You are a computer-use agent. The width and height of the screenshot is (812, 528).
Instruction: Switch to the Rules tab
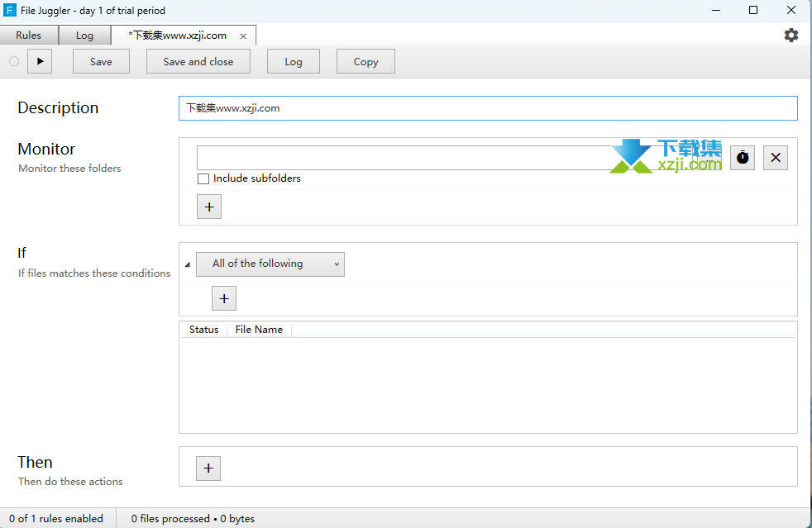(28, 36)
